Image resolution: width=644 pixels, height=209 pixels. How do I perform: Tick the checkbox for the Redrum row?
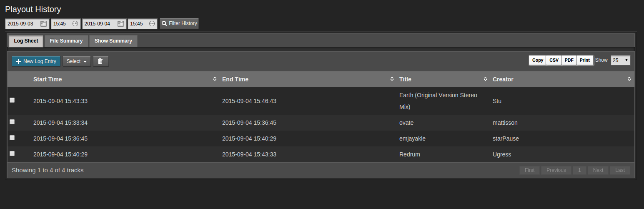click(x=12, y=154)
